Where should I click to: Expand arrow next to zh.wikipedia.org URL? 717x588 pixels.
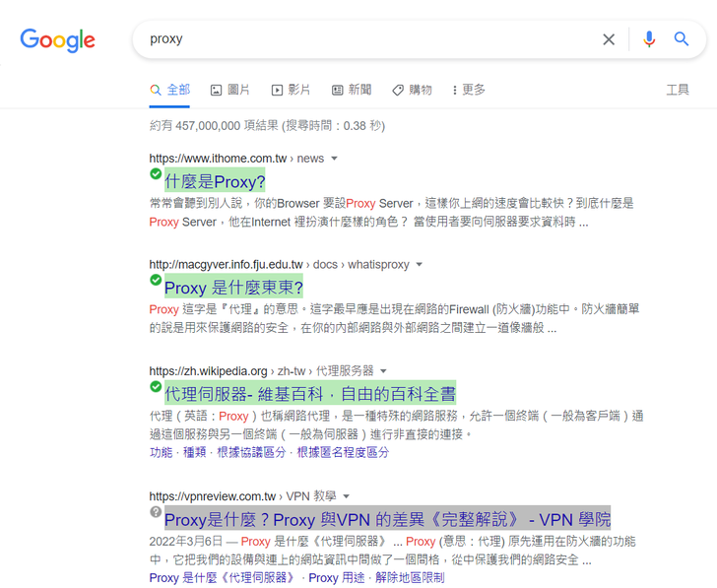[x=383, y=370]
